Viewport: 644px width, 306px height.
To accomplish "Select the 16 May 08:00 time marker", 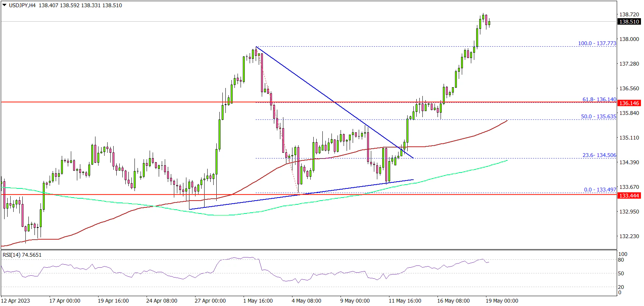I will [x=453, y=301].
